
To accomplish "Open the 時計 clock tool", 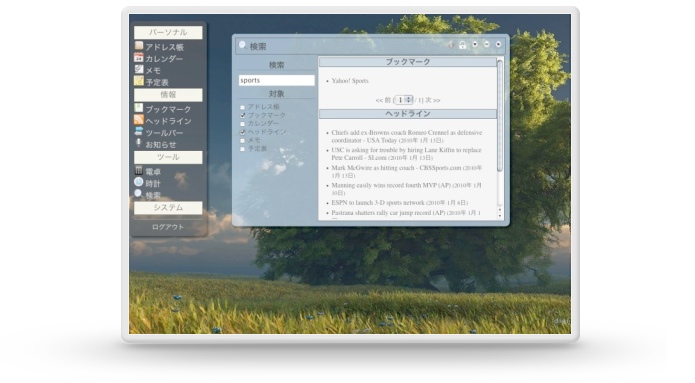I will point(139,182).
